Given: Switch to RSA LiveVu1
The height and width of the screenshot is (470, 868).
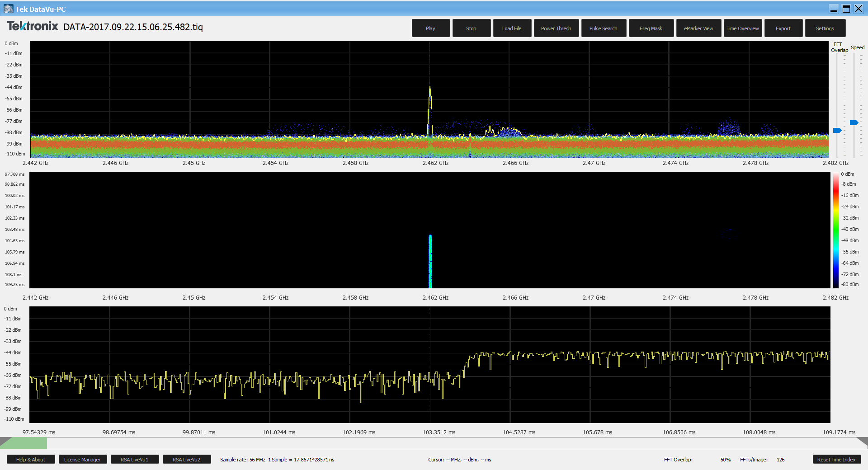Looking at the screenshot, I should pos(134,459).
